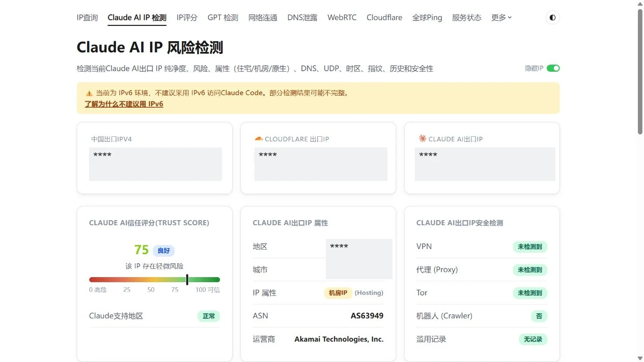Click the trust score number 75
This screenshot has height=362, width=644.
[x=142, y=250]
